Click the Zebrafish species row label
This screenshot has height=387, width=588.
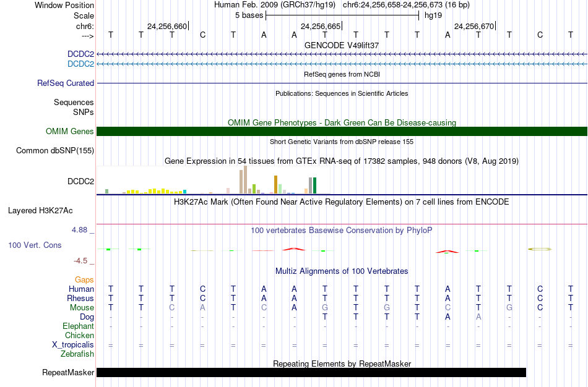(x=77, y=354)
